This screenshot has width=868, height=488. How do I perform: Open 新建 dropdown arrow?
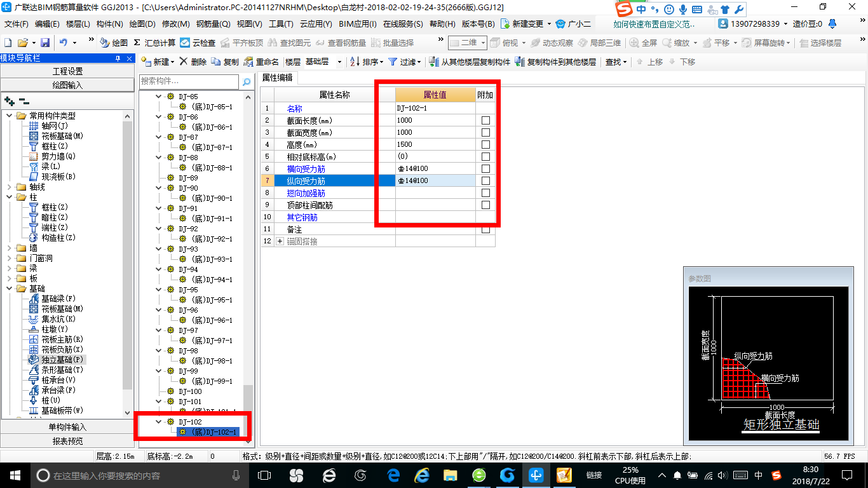[173, 62]
